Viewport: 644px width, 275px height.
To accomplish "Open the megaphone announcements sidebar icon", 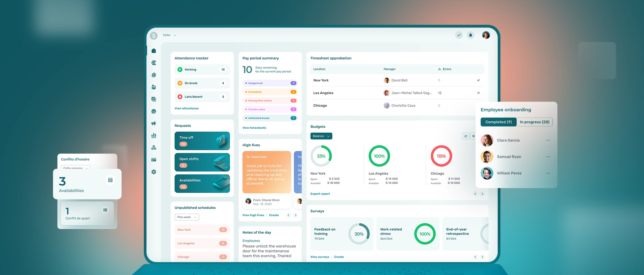I will (154, 123).
